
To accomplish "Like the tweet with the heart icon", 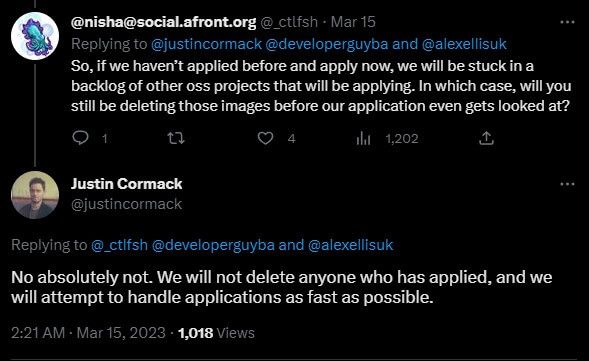I will tap(265, 138).
